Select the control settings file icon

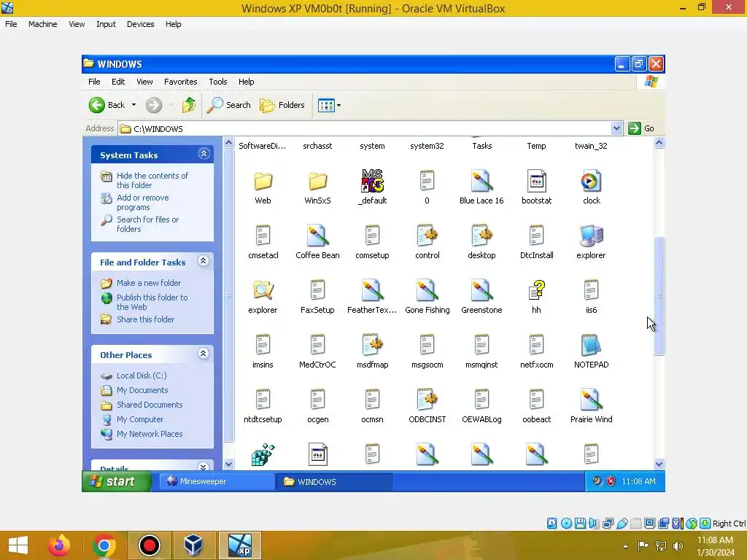(427, 236)
